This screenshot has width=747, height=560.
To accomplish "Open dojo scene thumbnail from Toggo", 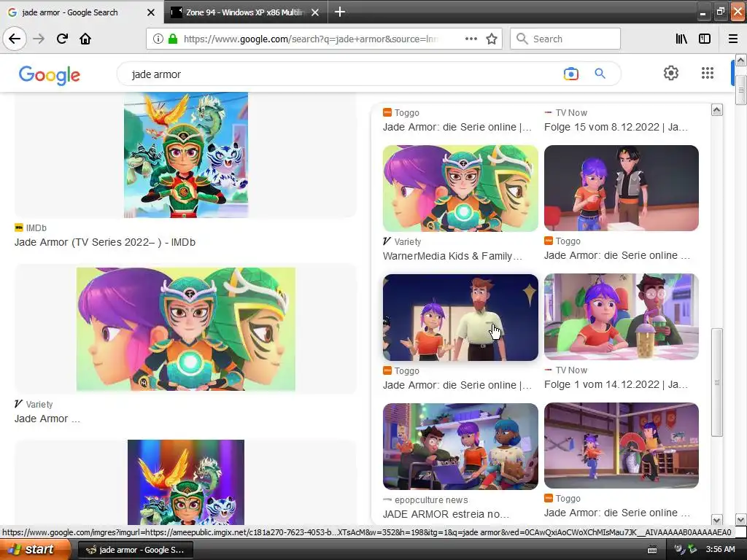I will point(622,446).
